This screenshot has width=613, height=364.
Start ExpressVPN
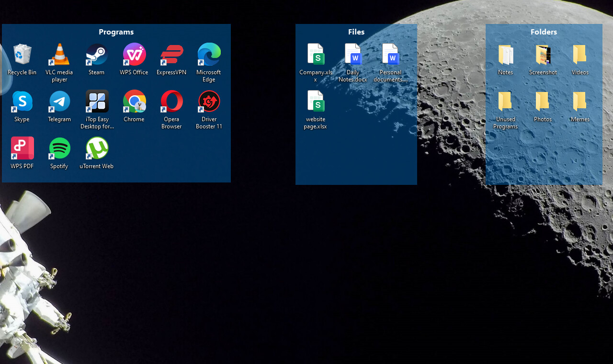click(171, 54)
